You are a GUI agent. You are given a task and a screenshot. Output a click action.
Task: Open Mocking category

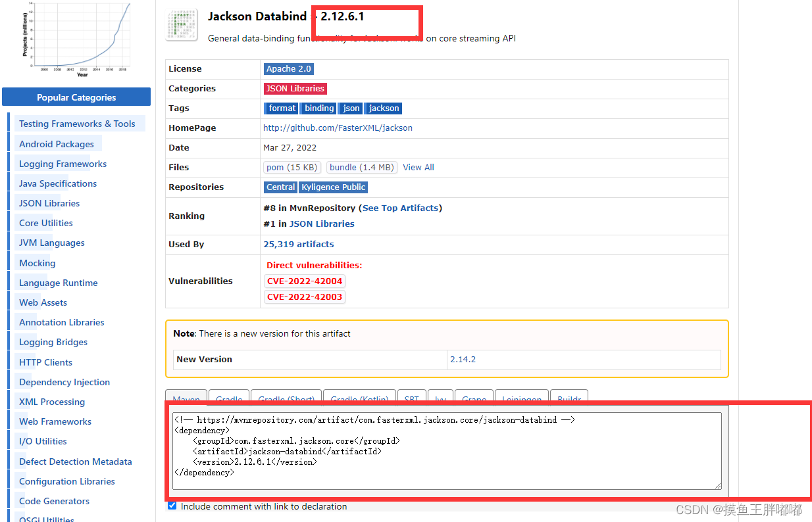[x=38, y=263]
